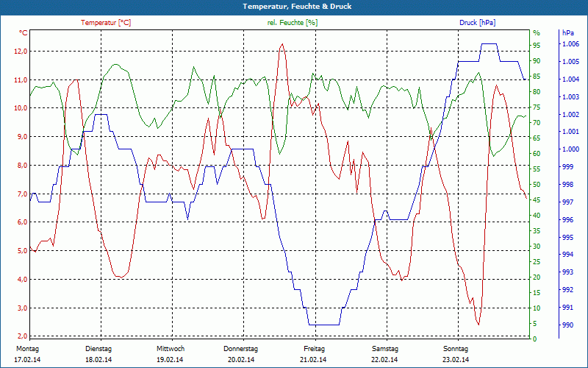588x368 pixels.
Task: Click the '6,0' temperature axis value
Action: [22, 222]
